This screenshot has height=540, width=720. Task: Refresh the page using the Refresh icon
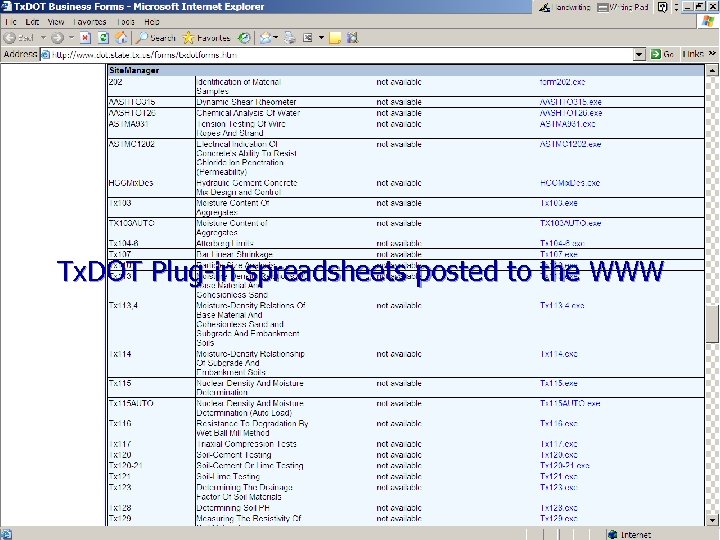click(x=103, y=38)
